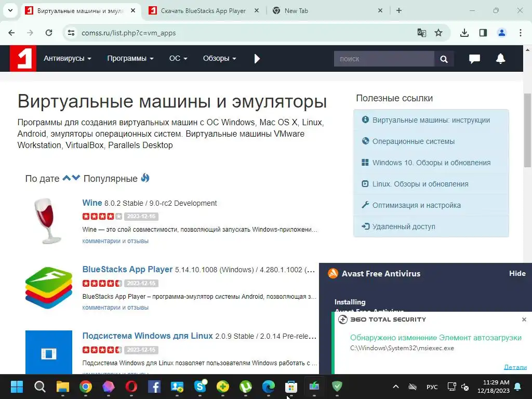Open a new browser tab

tap(399, 10)
